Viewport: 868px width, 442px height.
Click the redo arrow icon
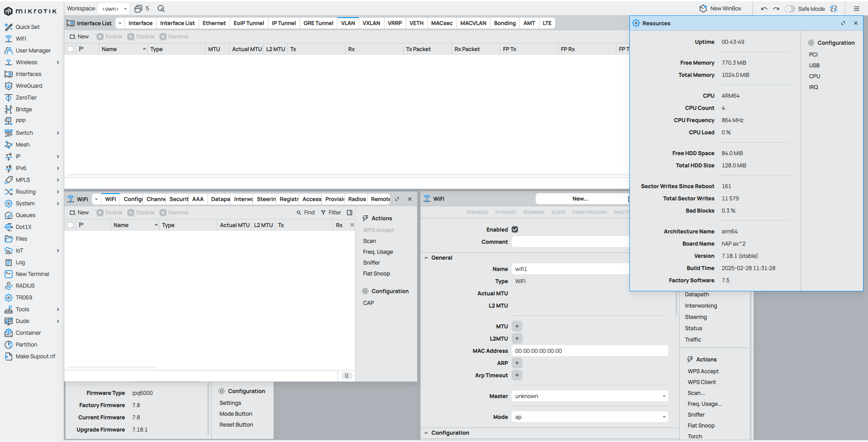[x=776, y=9]
